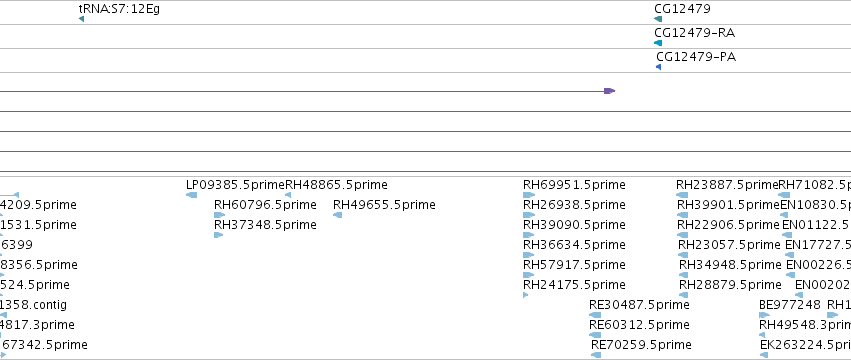Viewport: 851px width, 360px height.
Task: Open the CG12479-PA label
Action: pyautogui.click(x=696, y=57)
